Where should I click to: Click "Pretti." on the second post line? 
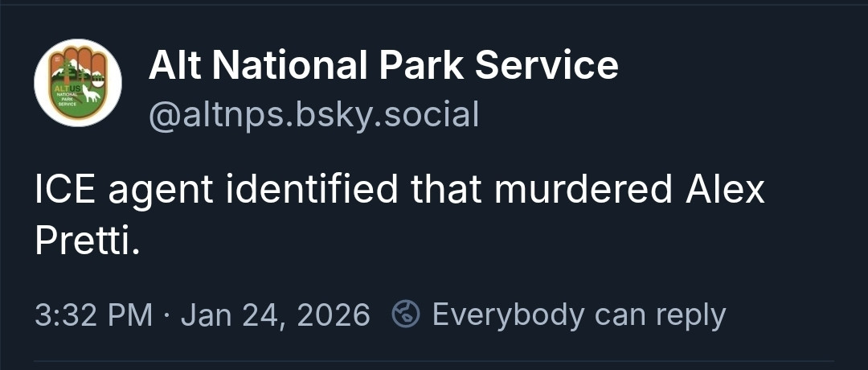click(x=88, y=240)
